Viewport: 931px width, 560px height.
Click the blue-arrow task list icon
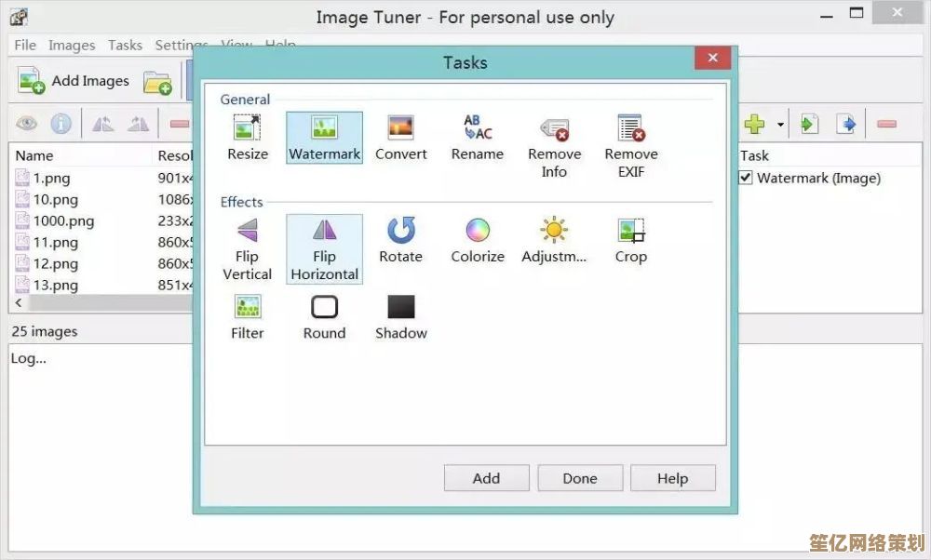point(846,124)
